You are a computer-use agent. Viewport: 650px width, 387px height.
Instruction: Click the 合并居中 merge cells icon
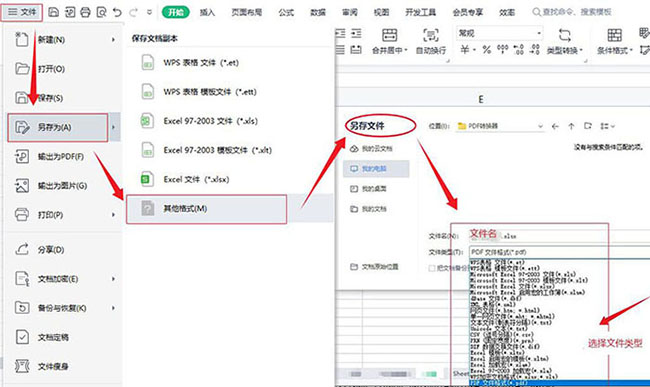[389, 36]
